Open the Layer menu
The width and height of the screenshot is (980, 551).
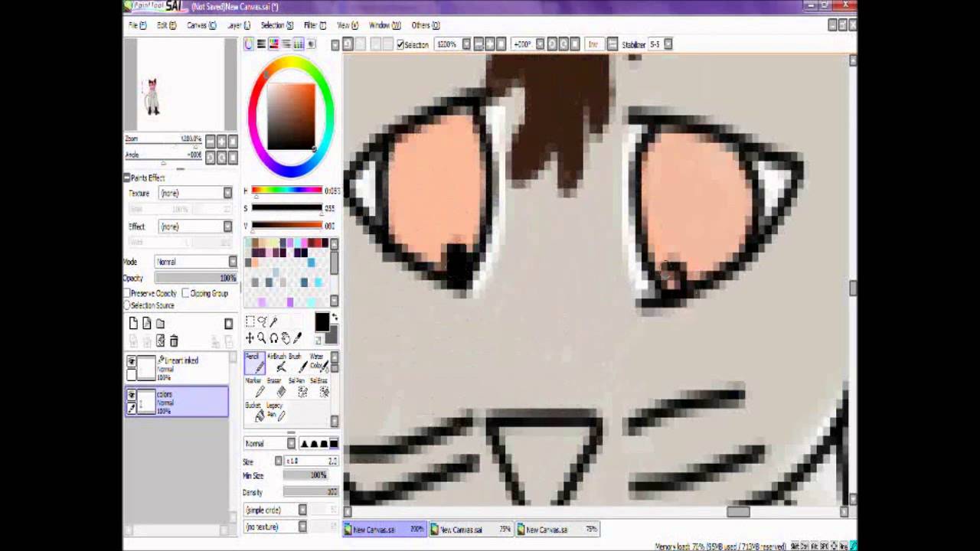pos(238,25)
